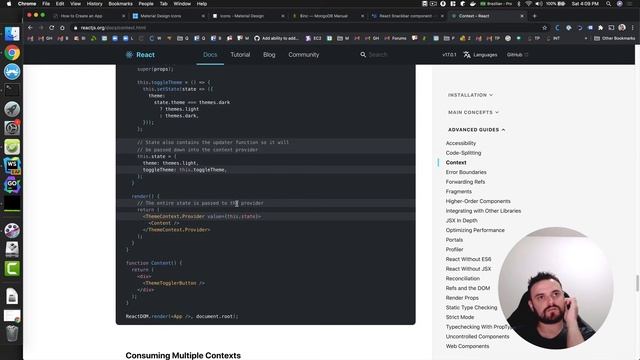Close the 'Context - React' tab
This screenshot has width=640, height=360.
pyautogui.click(x=522, y=16)
